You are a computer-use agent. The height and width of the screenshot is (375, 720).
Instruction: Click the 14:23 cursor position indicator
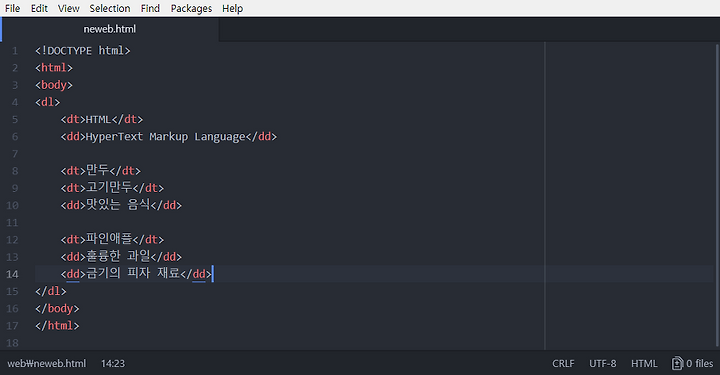tap(112, 364)
